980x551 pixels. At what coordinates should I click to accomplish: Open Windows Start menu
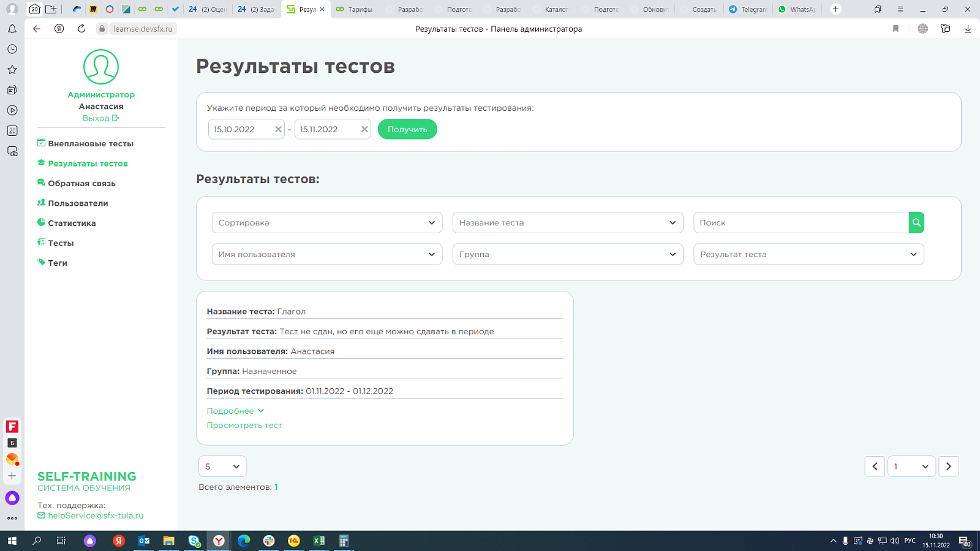pos(12,541)
